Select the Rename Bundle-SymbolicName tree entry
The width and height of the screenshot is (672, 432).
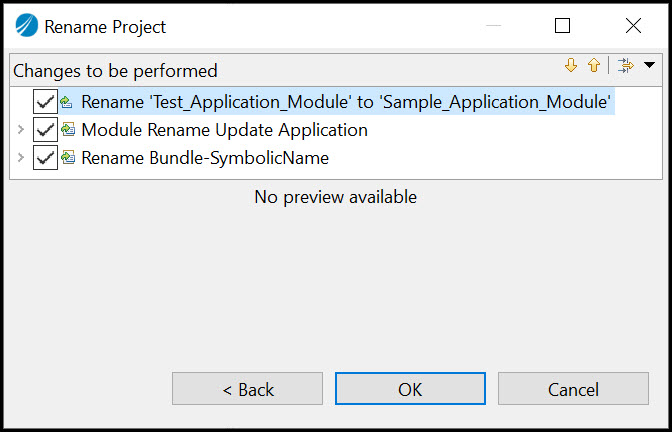[x=204, y=158]
